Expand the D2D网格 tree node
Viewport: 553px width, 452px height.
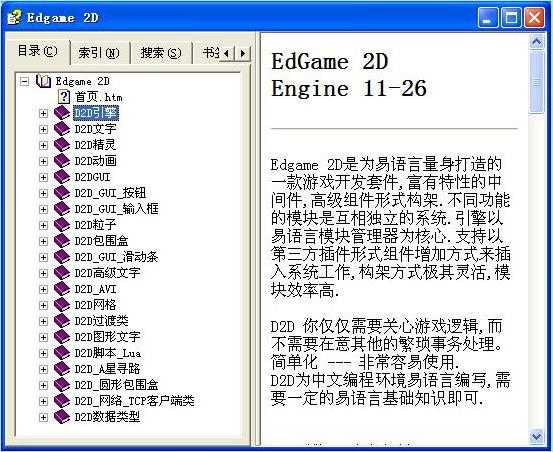pos(43,305)
